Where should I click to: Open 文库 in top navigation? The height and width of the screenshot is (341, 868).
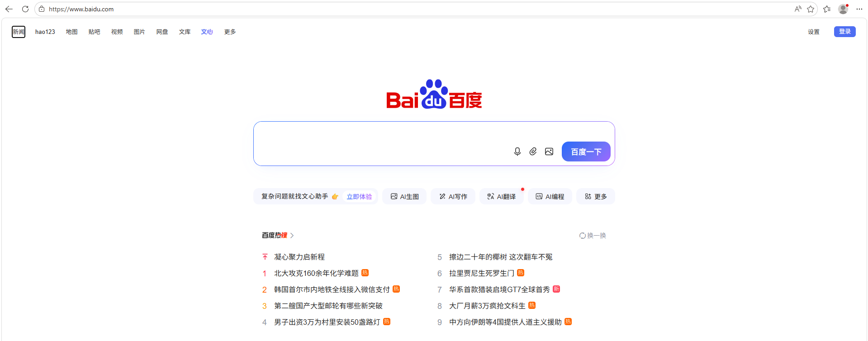(x=185, y=32)
